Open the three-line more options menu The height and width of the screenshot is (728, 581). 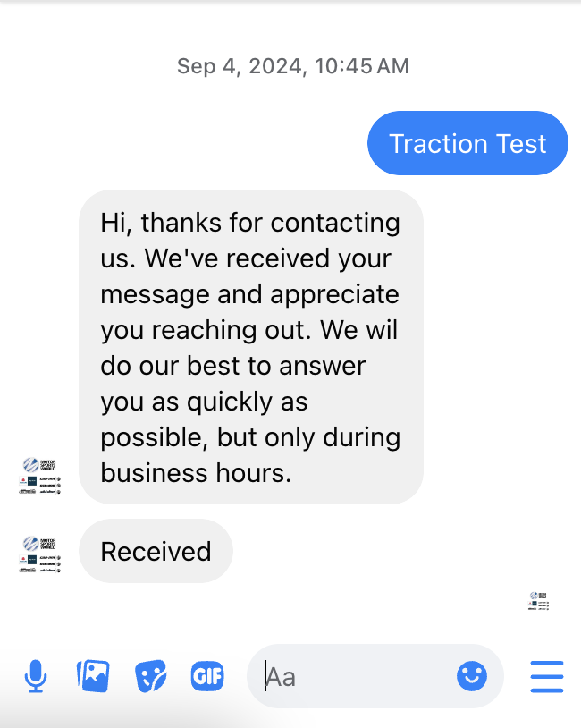coord(547,676)
